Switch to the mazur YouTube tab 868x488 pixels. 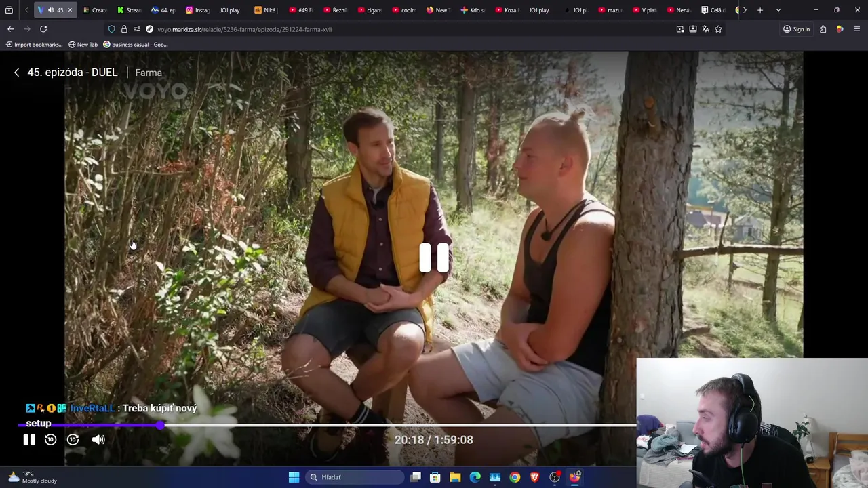pos(610,10)
